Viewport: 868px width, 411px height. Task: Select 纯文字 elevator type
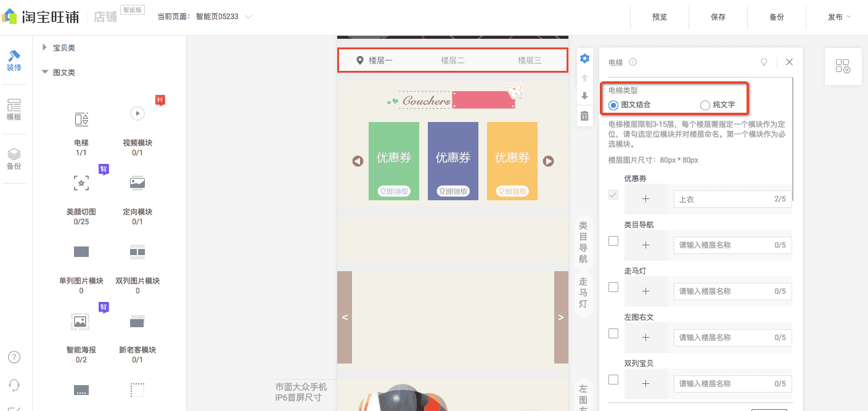pos(718,105)
